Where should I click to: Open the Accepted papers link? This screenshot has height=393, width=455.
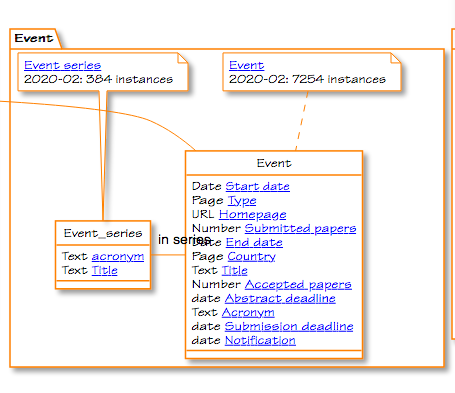[x=298, y=284]
